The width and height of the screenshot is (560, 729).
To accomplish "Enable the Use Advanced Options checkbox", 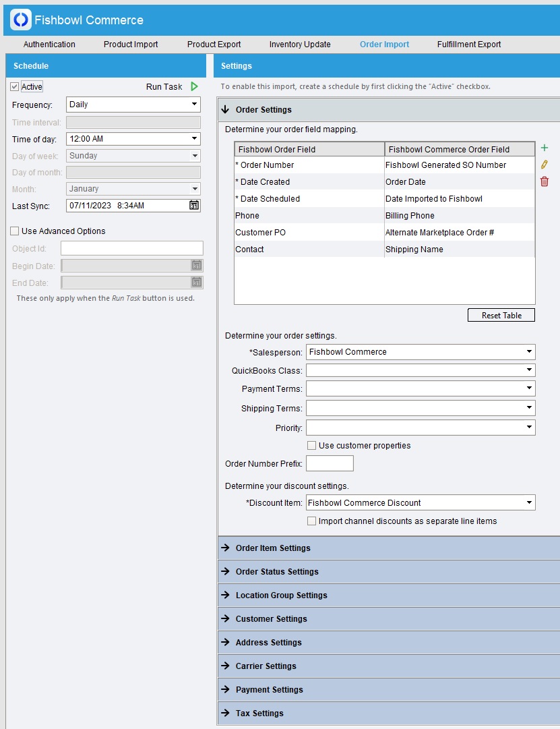I will (x=15, y=231).
